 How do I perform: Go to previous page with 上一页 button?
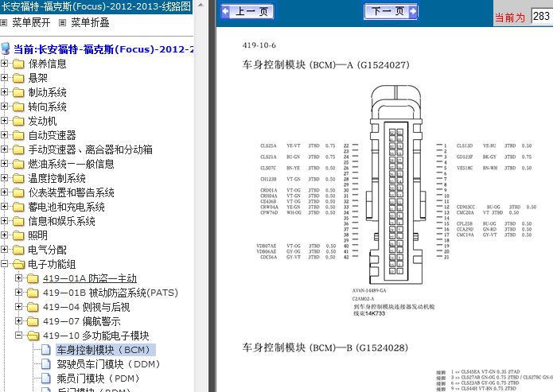tap(247, 11)
